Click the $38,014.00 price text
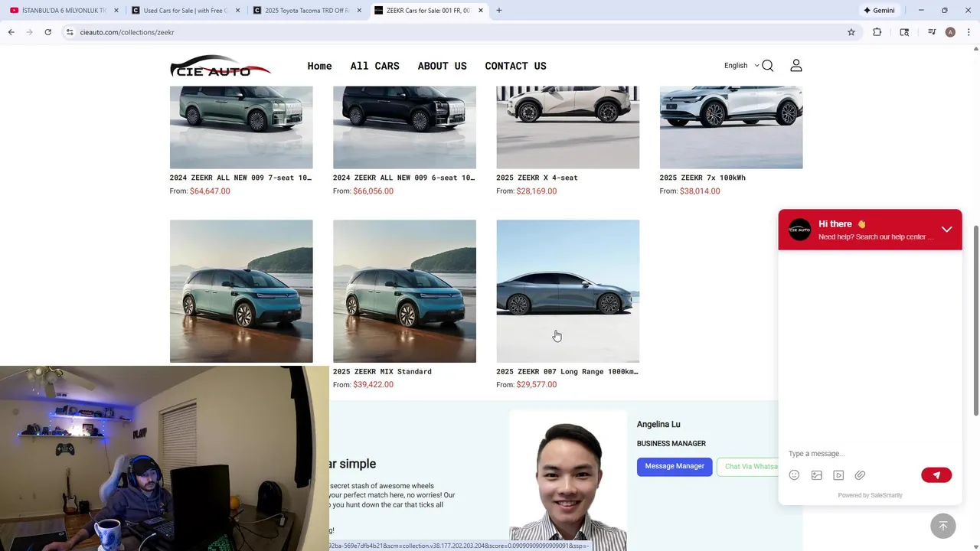Screen dimensions: 980x551 point(700,191)
